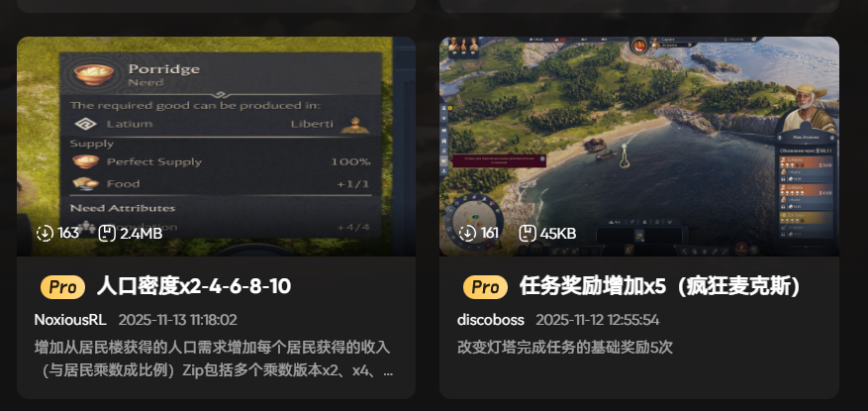Open coastal island gameplay thumbnail
The image size is (868, 411).
coord(639,147)
